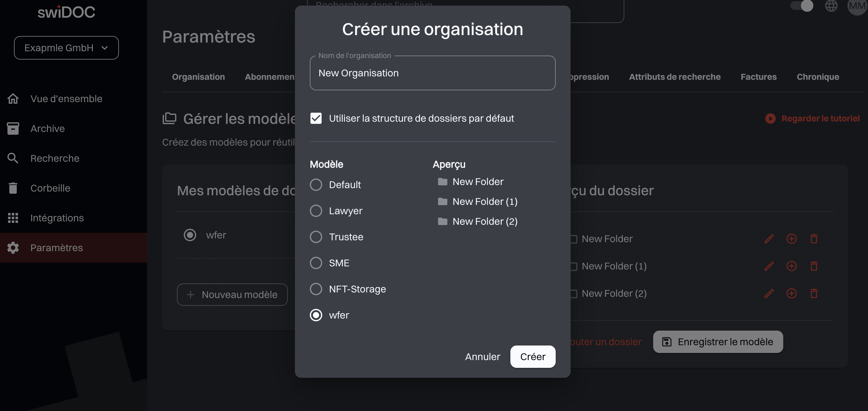Image resolution: width=868 pixels, height=411 pixels.
Task: Expand the Exapmle GmbH organisation dropdown
Action: coord(66,48)
